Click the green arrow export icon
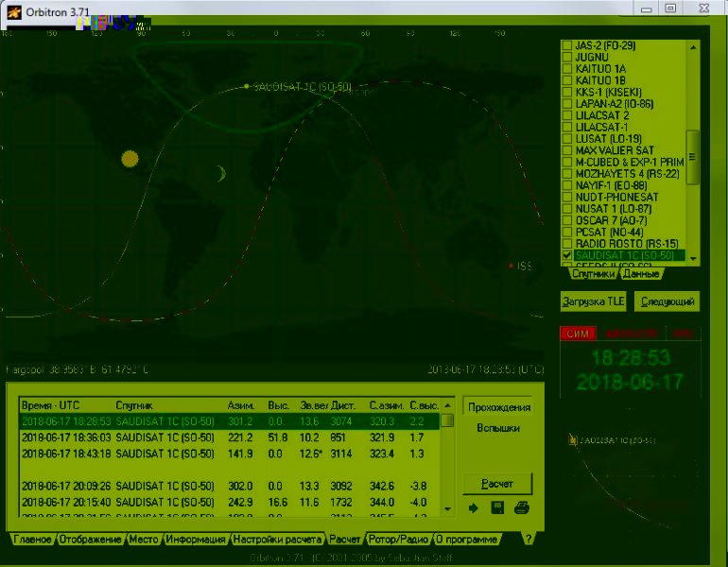Screen dimensions: 728x567 pos(474,509)
